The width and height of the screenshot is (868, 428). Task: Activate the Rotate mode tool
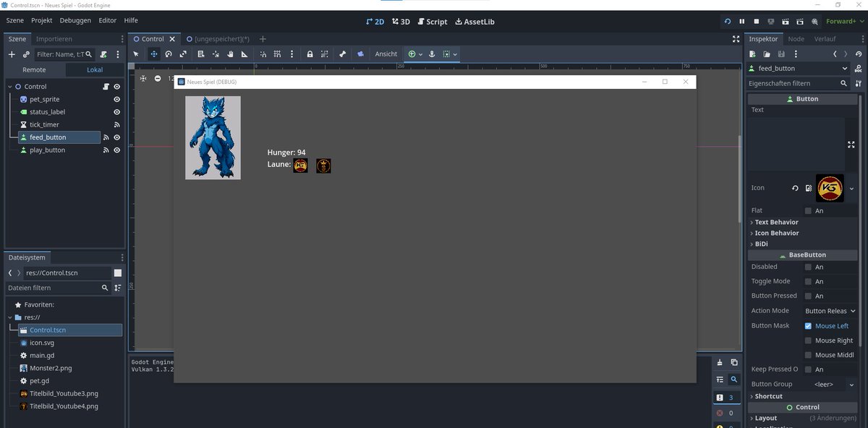(169, 54)
